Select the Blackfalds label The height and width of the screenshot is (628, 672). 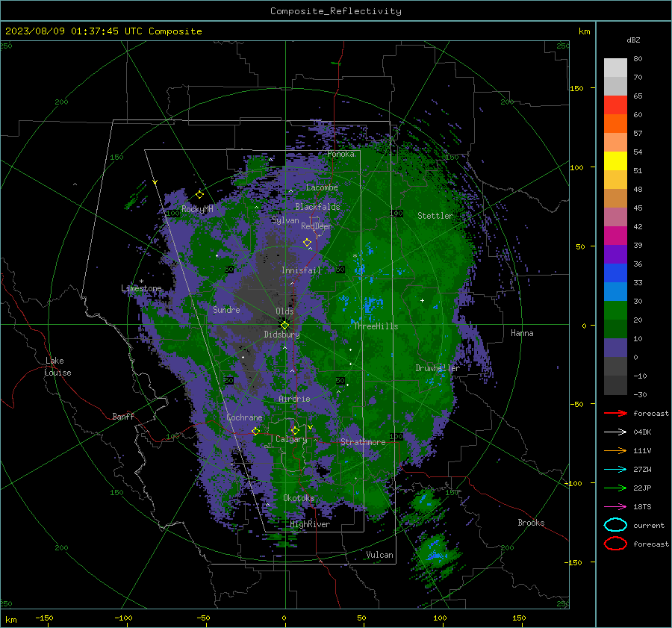(x=317, y=207)
